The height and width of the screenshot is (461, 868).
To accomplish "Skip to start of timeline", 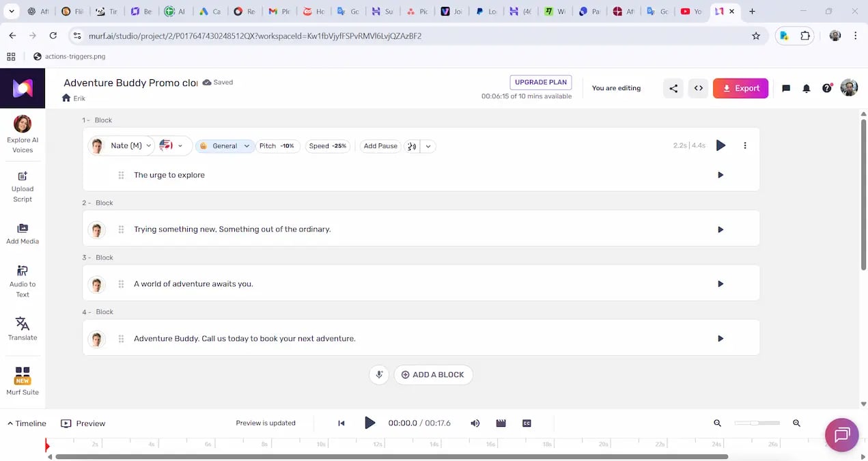I will click(341, 423).
